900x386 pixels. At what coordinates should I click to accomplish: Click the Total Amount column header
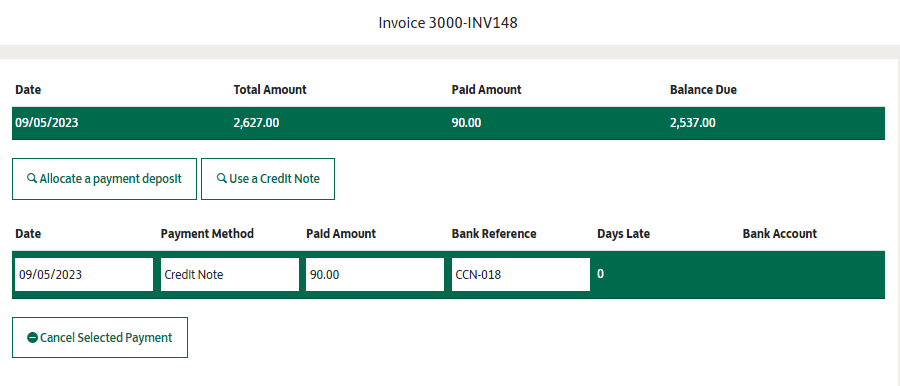click(x=270, y=90)
